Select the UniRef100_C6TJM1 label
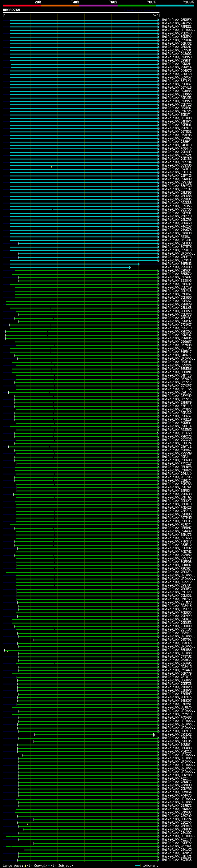The width and height of the screenshot is (197, 868). tap(177, 240)
